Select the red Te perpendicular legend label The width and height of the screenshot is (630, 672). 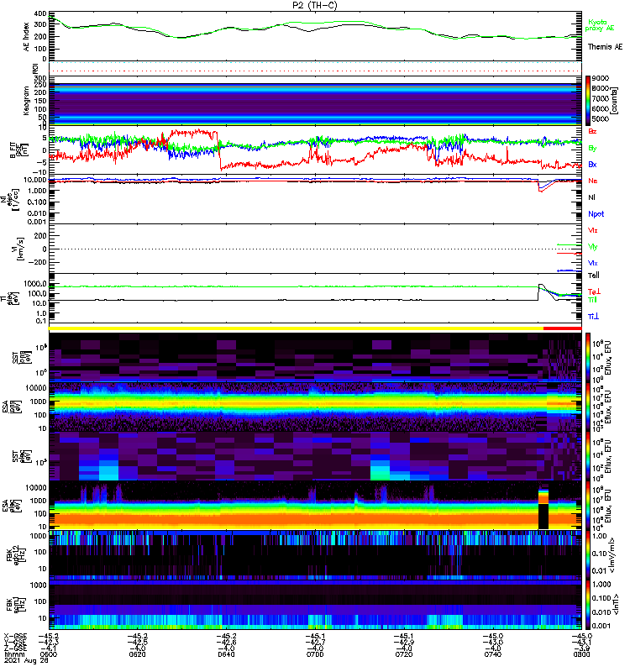(594, 291)
